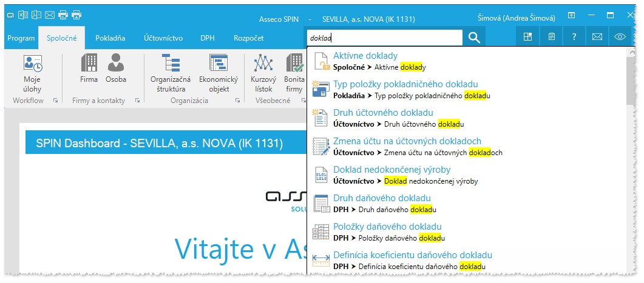The width and height of the screenshot is (644, 283).
Task: Click the dashboard tiles icon in top bar
Action: (x=528, y=37)
